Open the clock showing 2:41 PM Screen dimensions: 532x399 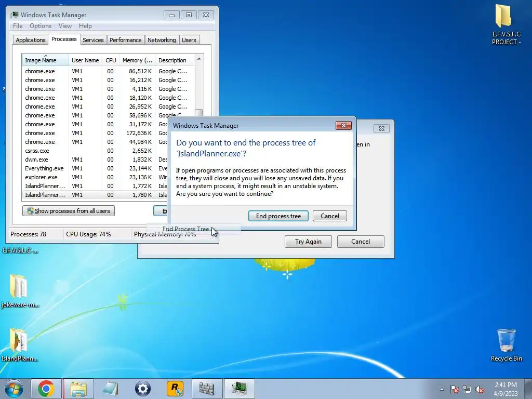click(x=506, y=389)
